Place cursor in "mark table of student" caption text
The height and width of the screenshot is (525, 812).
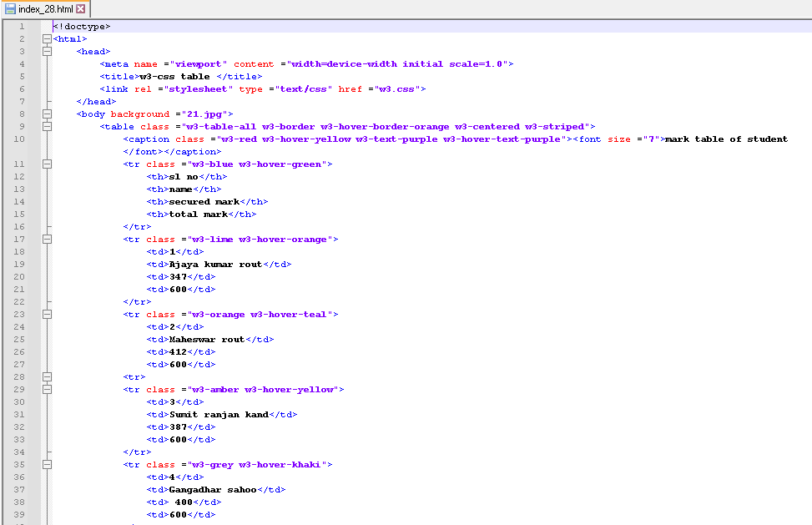[x=725, y=139]
